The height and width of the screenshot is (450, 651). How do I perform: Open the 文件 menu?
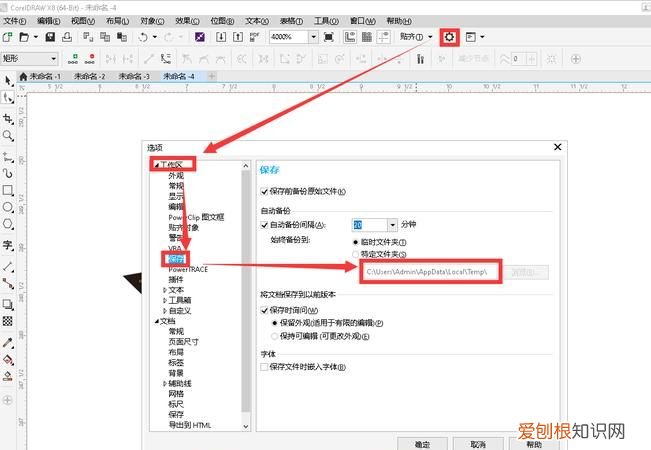pos(15,21)
